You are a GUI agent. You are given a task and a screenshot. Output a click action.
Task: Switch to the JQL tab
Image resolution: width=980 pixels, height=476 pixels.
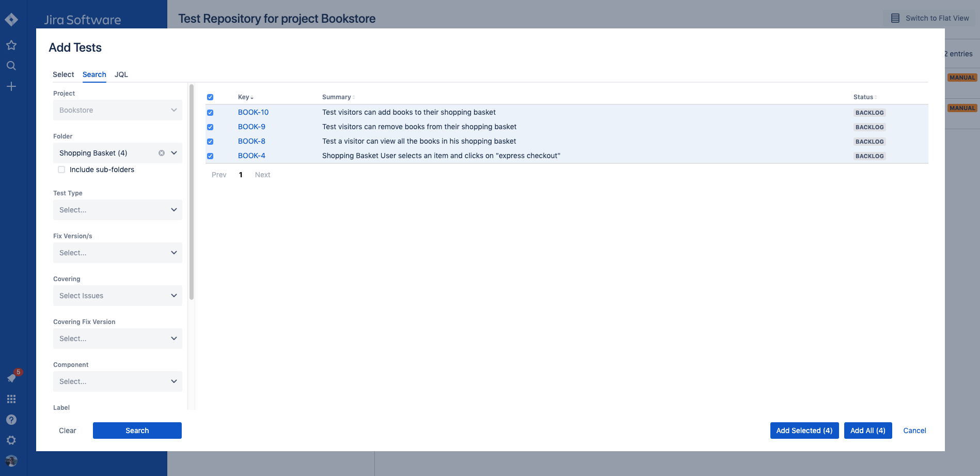tap(121, 74)
